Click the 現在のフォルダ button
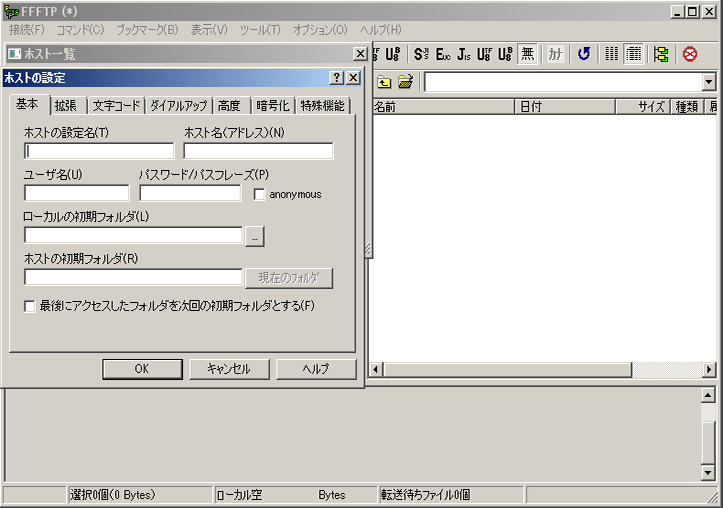This screenshot has width=723, height=508. 289,278
